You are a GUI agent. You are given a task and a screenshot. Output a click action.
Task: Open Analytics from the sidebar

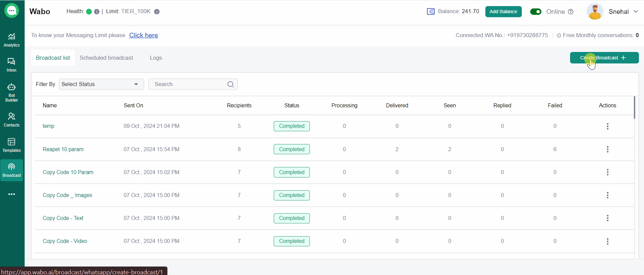tap(11, 40)
